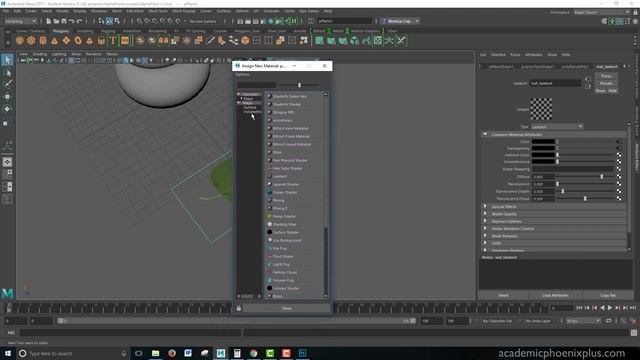Create a polygon torus from the shelf

(78, 40)
